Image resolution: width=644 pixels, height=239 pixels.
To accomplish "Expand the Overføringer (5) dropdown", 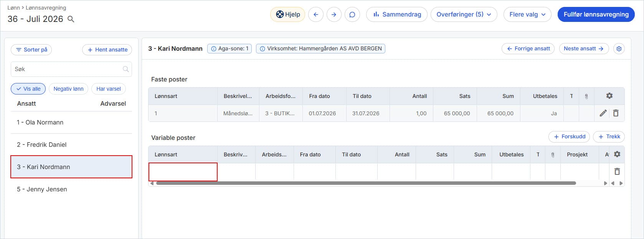I will [x=464, y=15].
